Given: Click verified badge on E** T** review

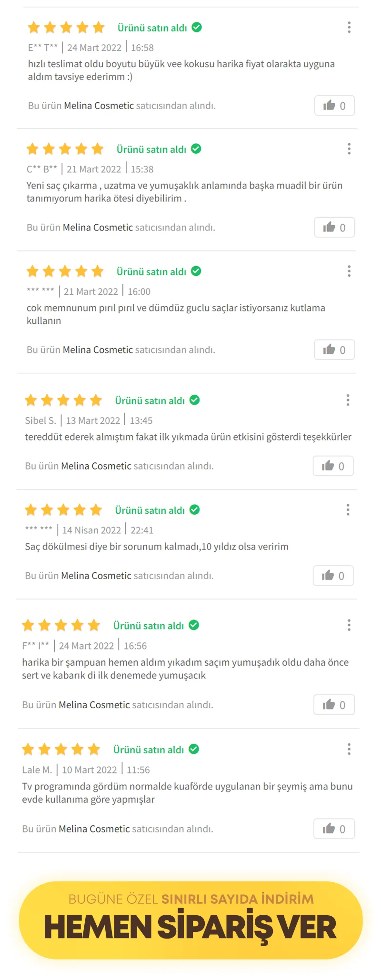Looking at the screenshot, I should pos(197,27).
